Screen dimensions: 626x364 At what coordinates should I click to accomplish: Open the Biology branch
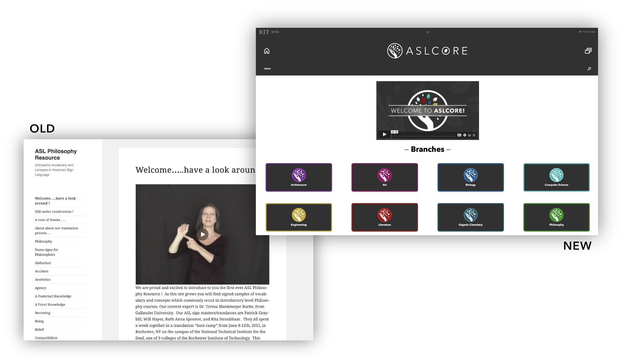coord(470,177)
